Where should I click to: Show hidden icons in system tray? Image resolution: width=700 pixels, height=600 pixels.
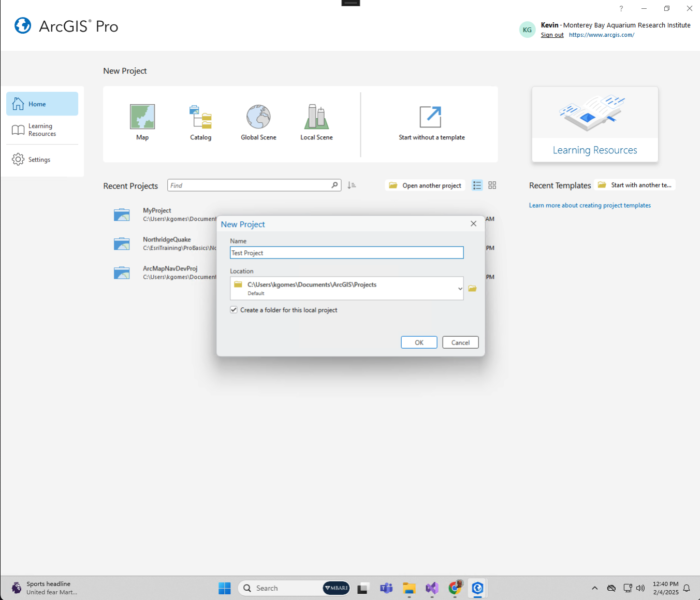594,588
